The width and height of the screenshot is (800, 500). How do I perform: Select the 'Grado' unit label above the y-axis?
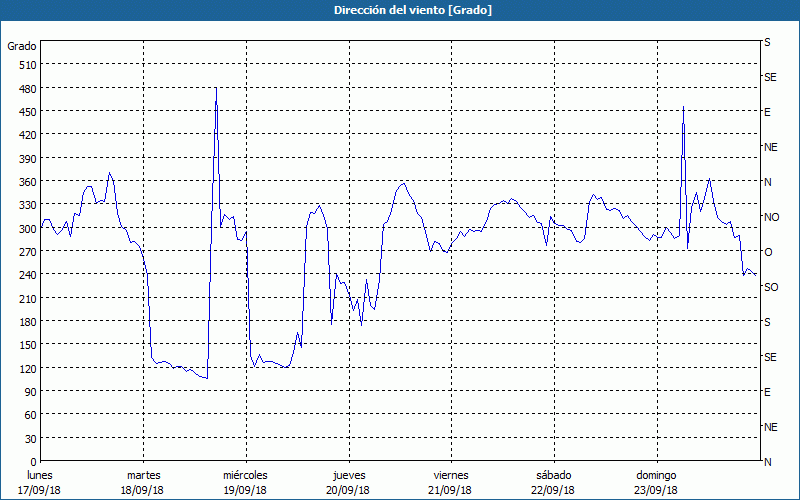(x=22, y=46)
